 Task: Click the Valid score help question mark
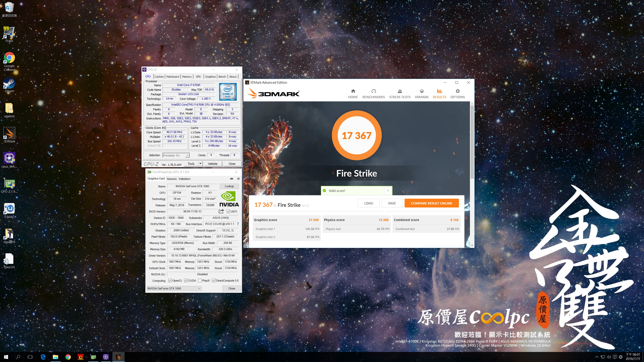tap(388, 191)
